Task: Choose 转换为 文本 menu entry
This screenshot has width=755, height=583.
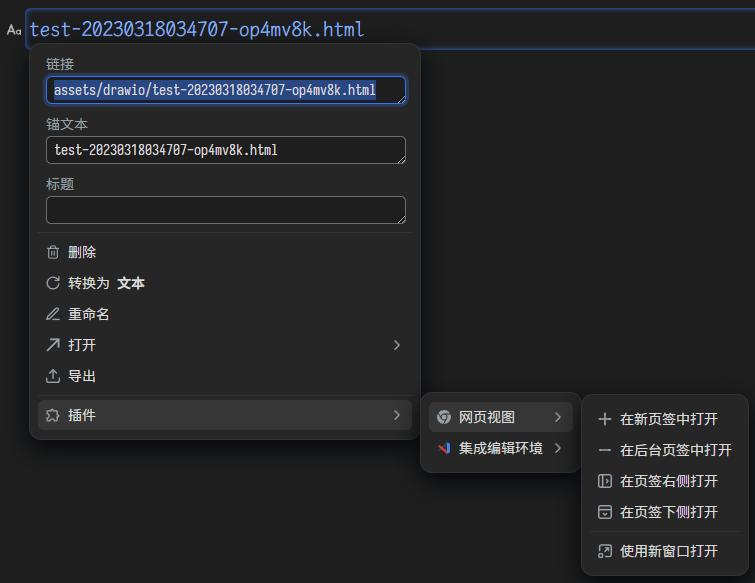Action: (x=225, y=283)
